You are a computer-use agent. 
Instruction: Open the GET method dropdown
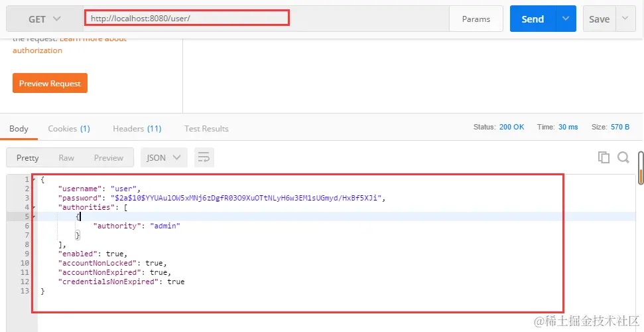tap(44, 19)
